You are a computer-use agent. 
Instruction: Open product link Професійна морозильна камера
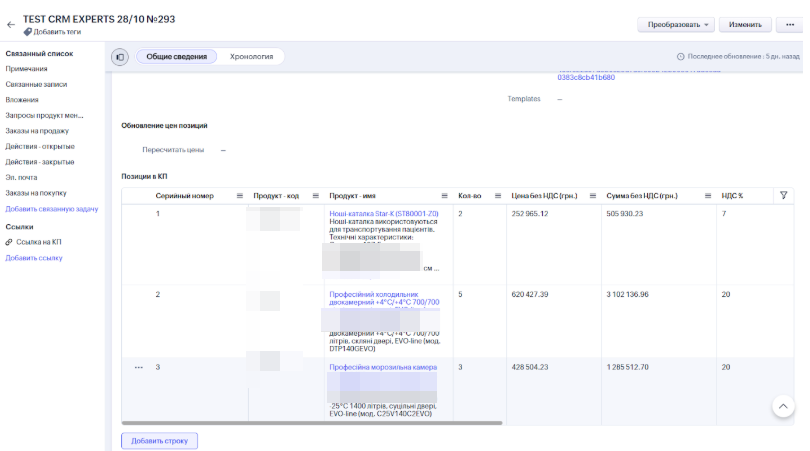pyautogui.click(x=383, y=367)
